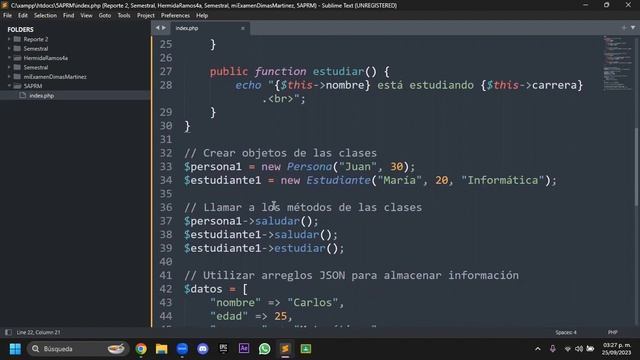Image resolution: width=640 pixels, height=360 pixels.
Task: Expand the HermidaRamos4a folder
Action: click(9, 58)
